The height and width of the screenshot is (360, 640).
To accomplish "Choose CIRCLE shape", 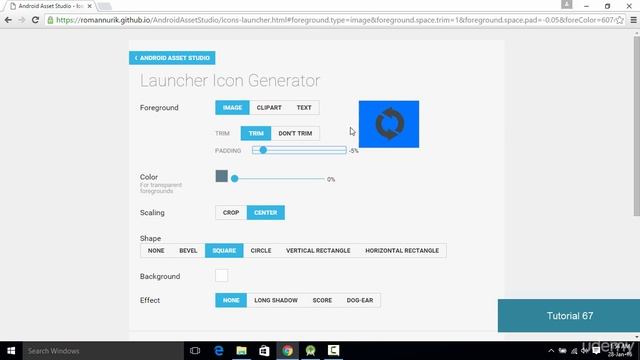I will (261, 251).
